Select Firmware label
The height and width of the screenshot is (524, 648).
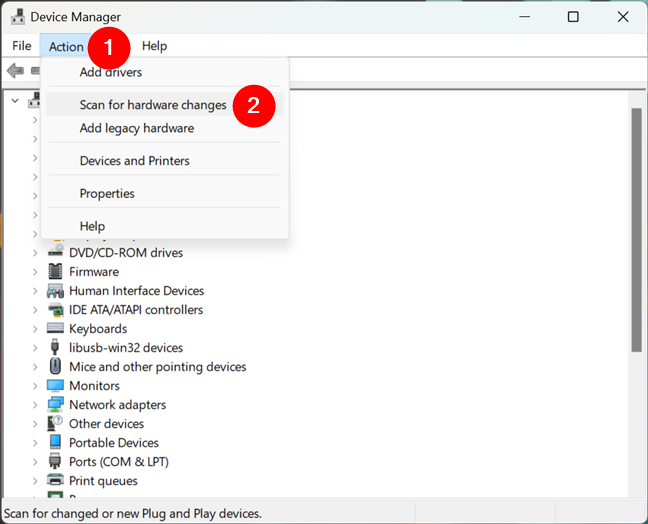(94, 272)
